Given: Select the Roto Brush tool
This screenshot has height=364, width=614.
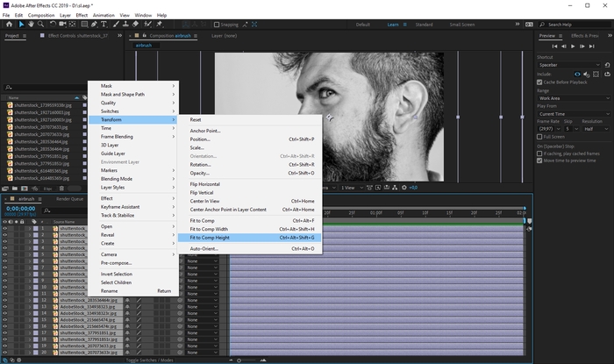Looking at the screenshot, I should [147, 25].
